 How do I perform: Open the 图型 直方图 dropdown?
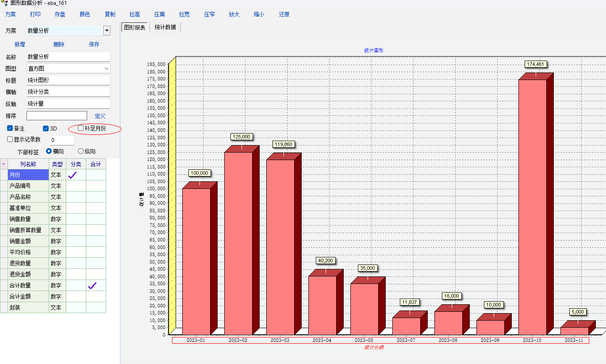coord(106,69)
